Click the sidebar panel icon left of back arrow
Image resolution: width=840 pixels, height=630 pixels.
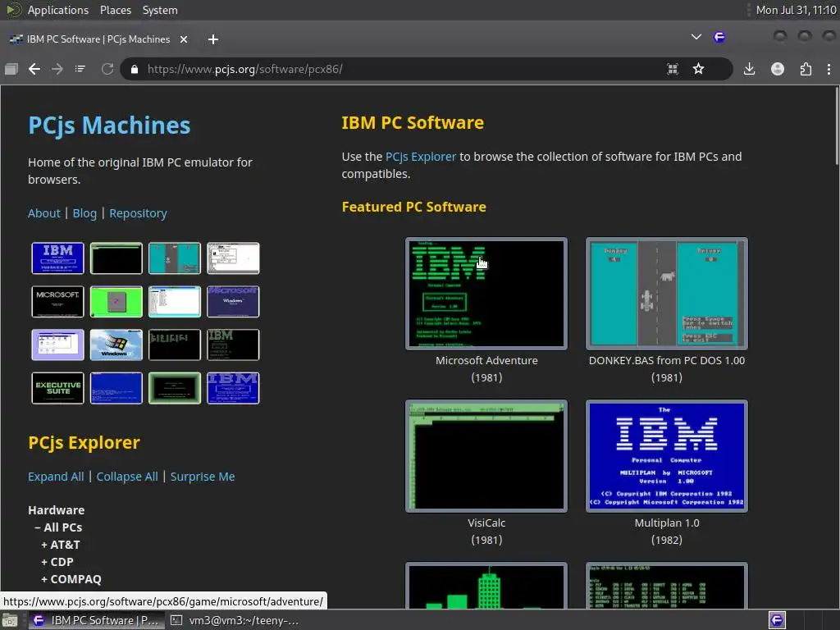[11, 69]
